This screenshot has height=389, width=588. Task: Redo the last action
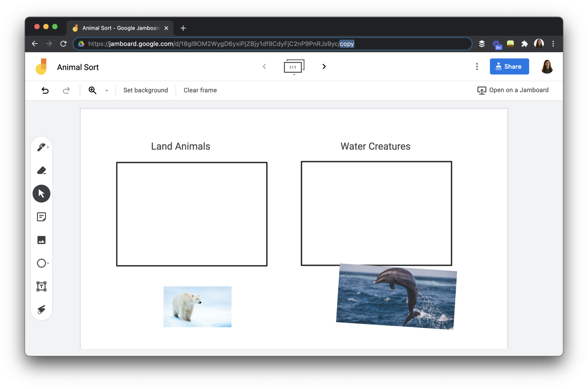point(66,90)
